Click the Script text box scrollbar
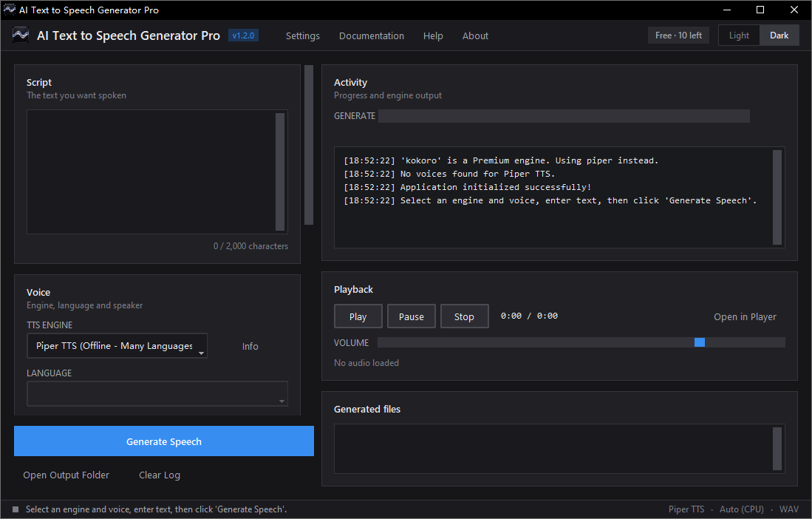 pyautogui.click(x=280, y=172)
